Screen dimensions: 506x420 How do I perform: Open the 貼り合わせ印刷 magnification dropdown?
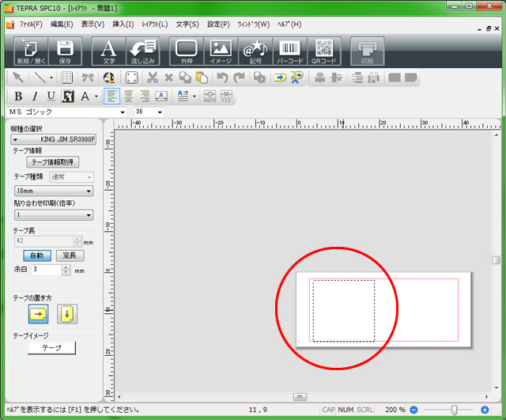54,215
